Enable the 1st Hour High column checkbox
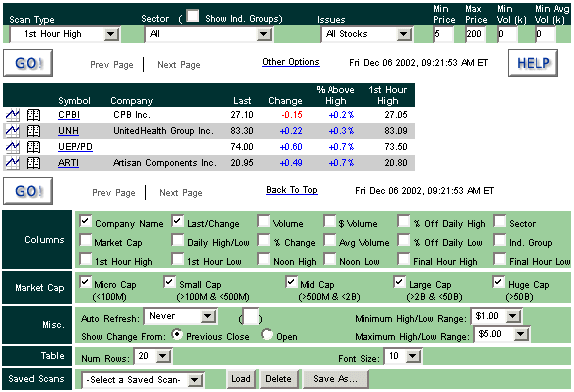The width and height of the screenshot is (574, 392). point(86,259)
